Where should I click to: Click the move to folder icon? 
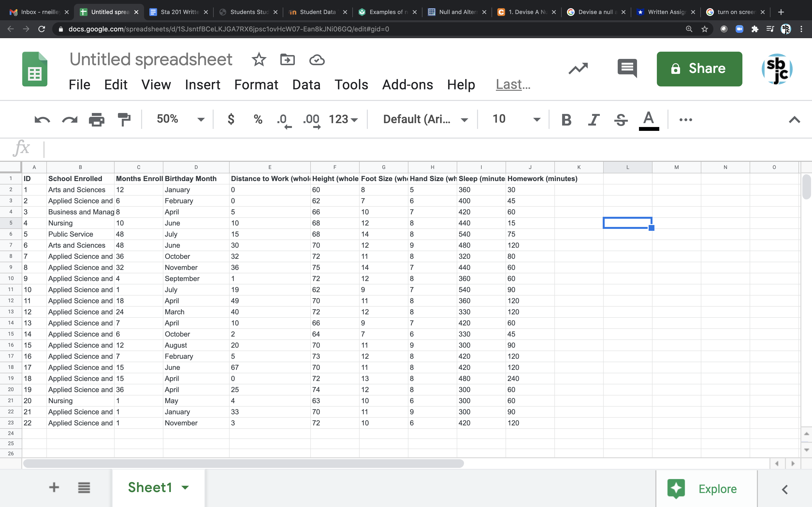coord(287,60)
